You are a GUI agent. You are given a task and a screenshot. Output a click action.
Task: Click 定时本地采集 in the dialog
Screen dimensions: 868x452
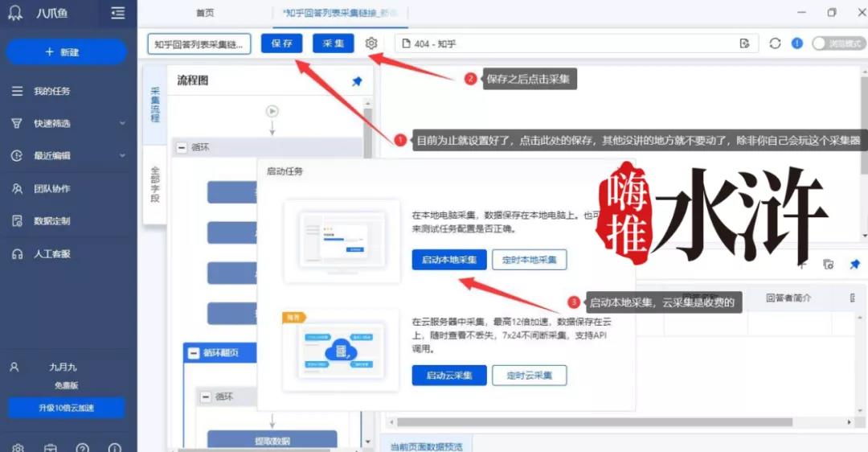(x=529, y=259)
